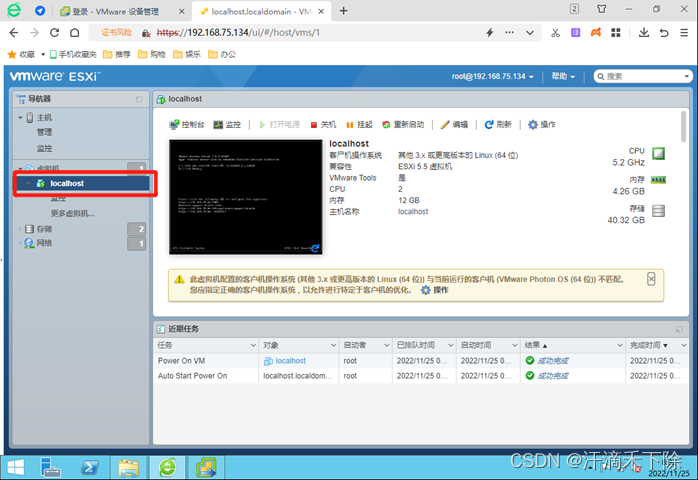Minimize the navigator (导航器) panel

[x=139, y=99]
